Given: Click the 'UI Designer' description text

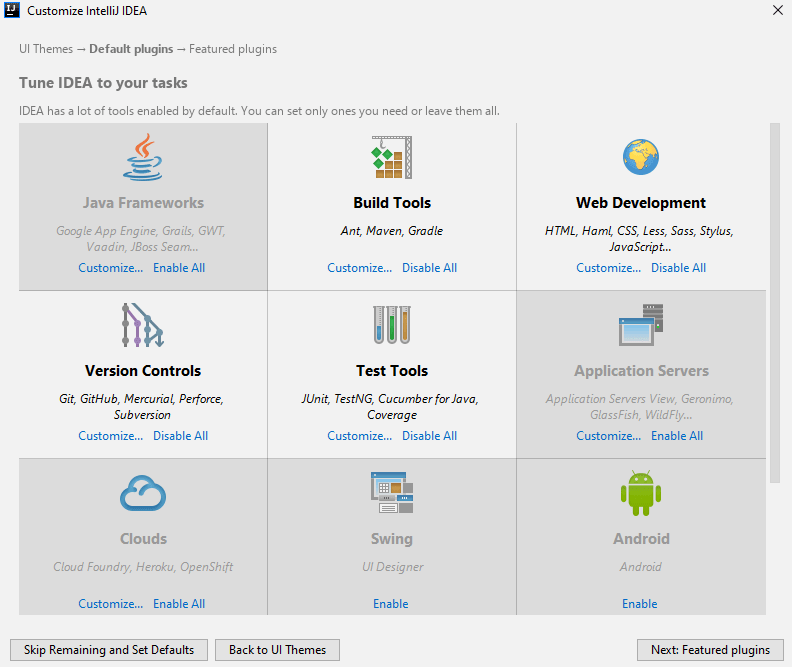Looking at the screenshot, I should [392, 567].
